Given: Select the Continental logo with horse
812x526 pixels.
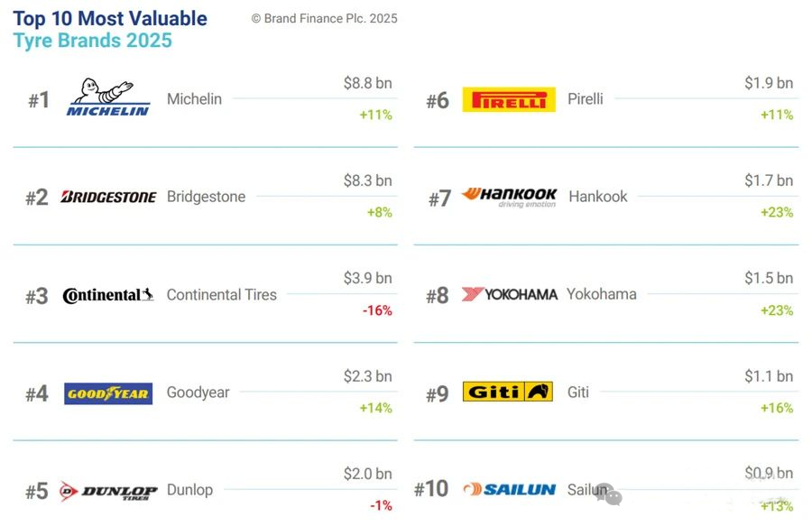Looking at the screenshot, I should pyautogui.click(x=108, y=295).
